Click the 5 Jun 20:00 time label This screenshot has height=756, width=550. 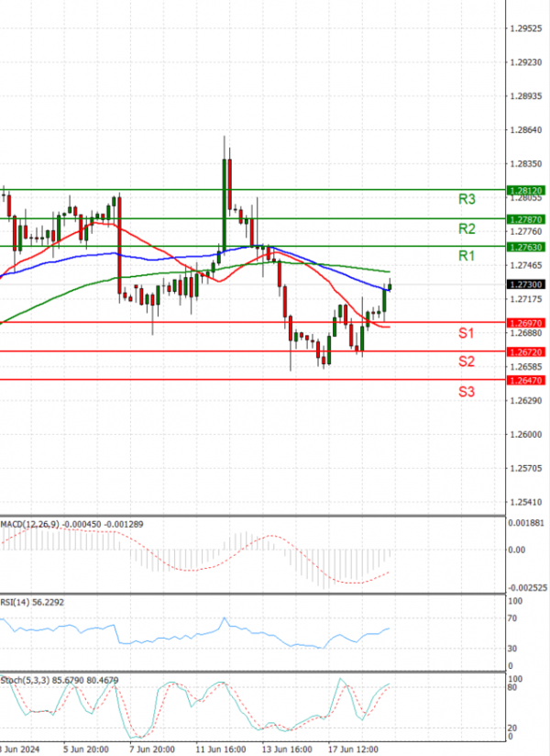pos(86,750)
